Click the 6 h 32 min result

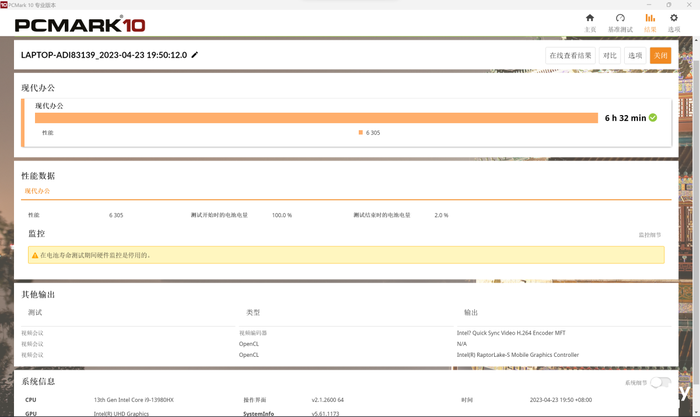tap(625, 118)
